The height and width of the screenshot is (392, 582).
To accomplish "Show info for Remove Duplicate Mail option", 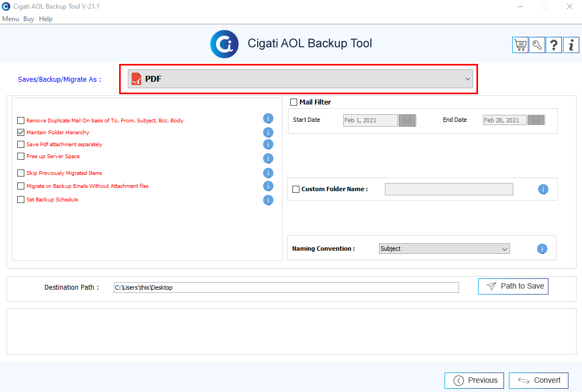I will (x=268, y=119).
